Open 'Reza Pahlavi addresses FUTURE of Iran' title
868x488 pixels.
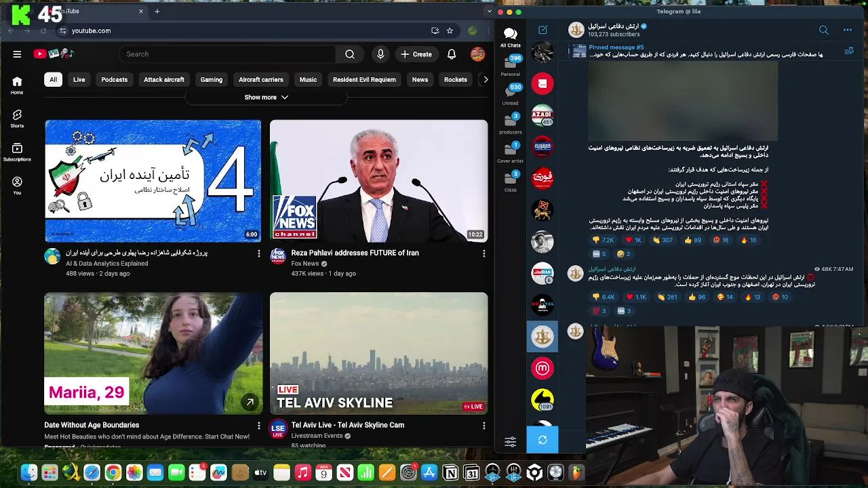(355, 253)
